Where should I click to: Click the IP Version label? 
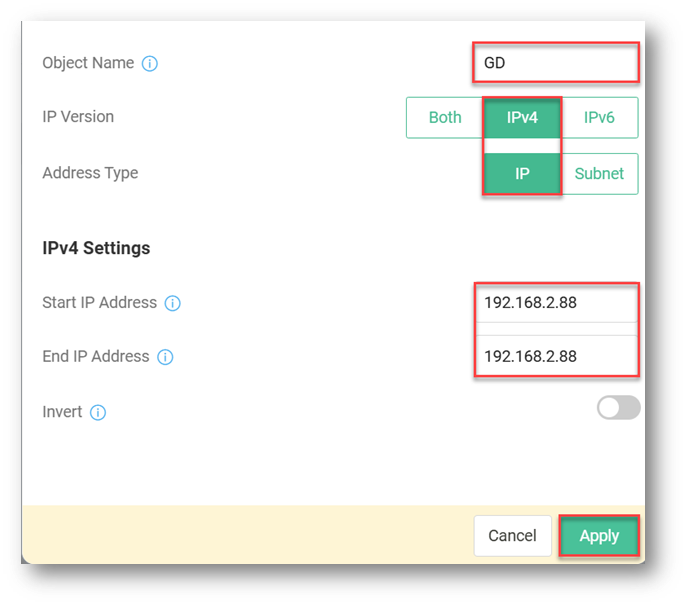(x=78, y=117)
